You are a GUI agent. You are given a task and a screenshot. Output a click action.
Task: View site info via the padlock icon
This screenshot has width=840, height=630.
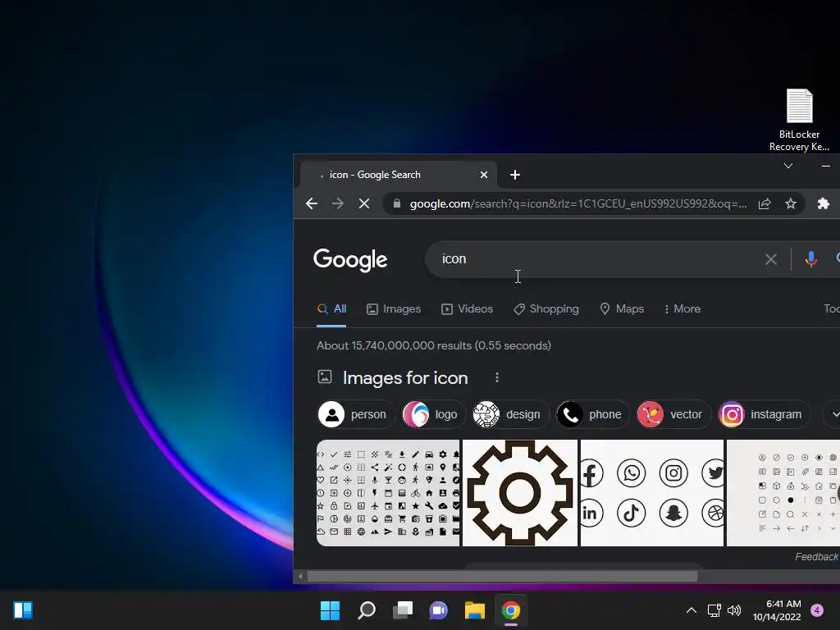[x=397, y=203]
